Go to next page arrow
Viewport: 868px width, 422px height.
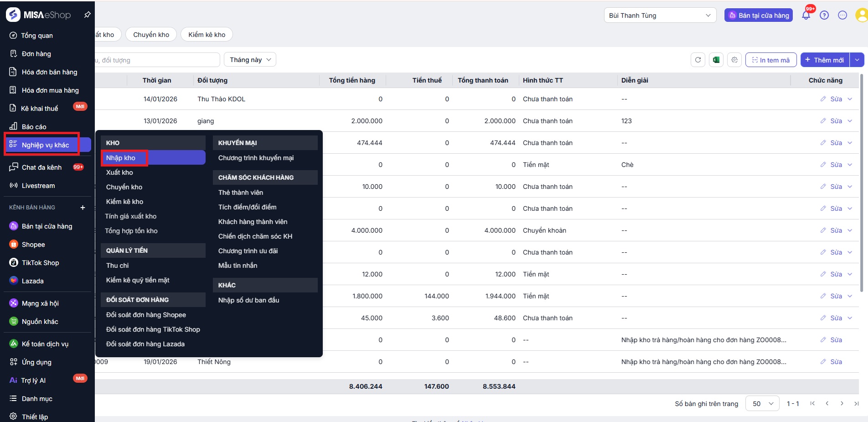(842, 403)
